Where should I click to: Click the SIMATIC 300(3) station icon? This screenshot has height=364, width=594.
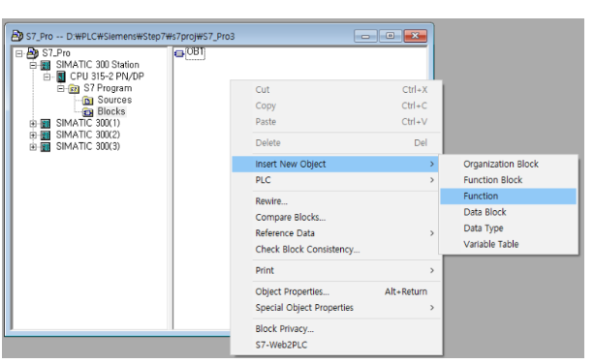(46, 147)
